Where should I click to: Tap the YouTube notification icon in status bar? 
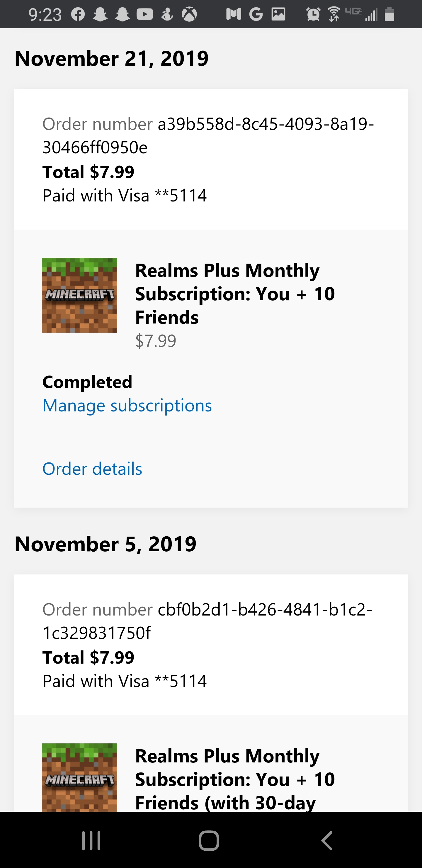point(145,14)
